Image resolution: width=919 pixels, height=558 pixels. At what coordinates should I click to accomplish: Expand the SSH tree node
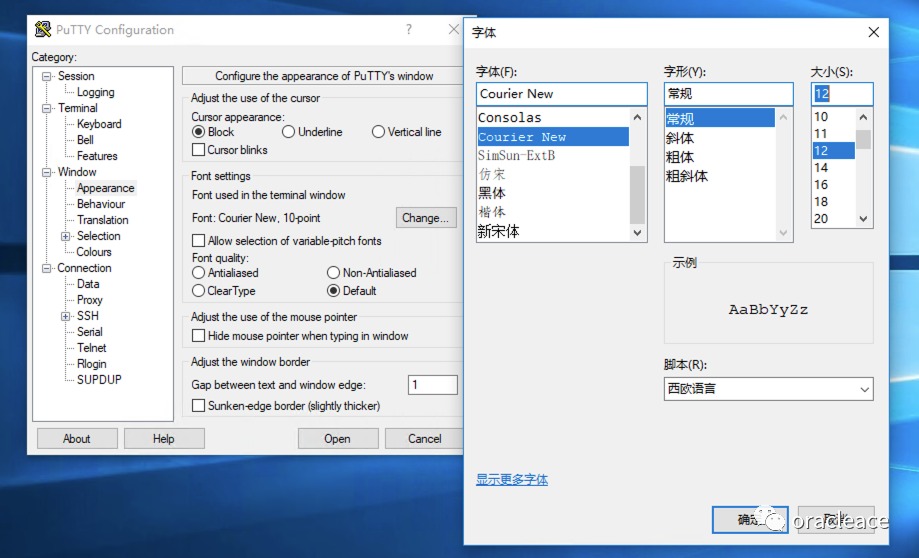pyautogui.click(x=66, y=316)
